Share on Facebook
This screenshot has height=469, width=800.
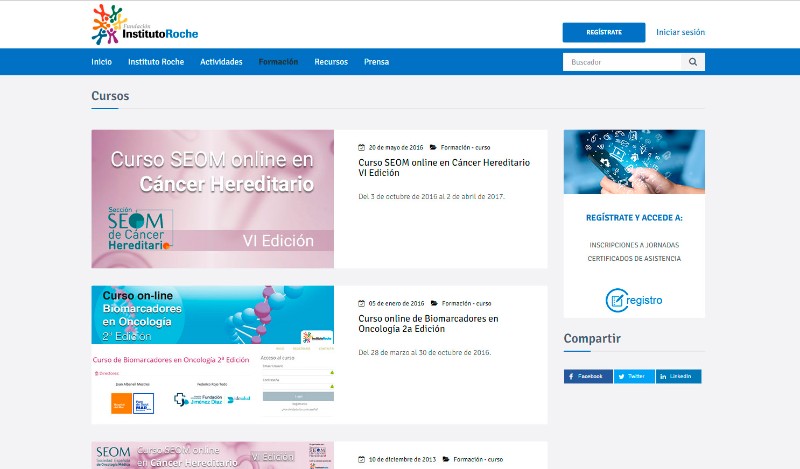(588, 377)
